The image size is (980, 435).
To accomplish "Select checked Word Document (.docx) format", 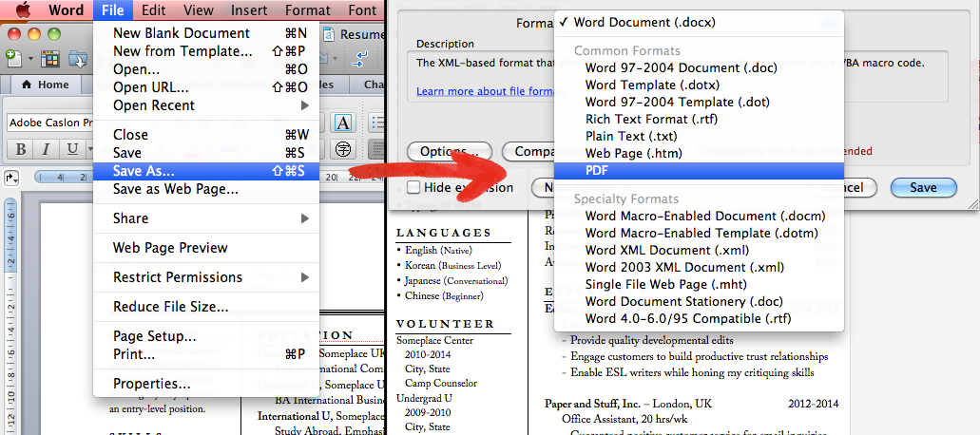I will (699, 23).
